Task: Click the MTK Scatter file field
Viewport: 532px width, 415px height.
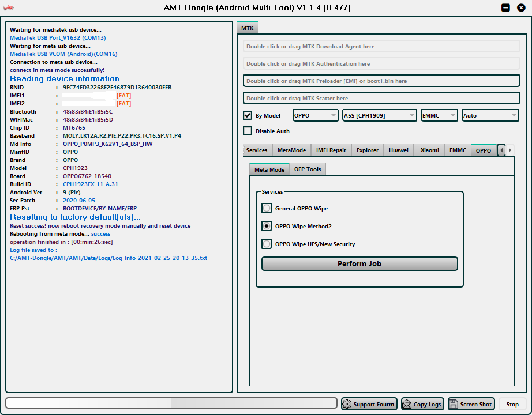Action: click(x=381, y=99)
